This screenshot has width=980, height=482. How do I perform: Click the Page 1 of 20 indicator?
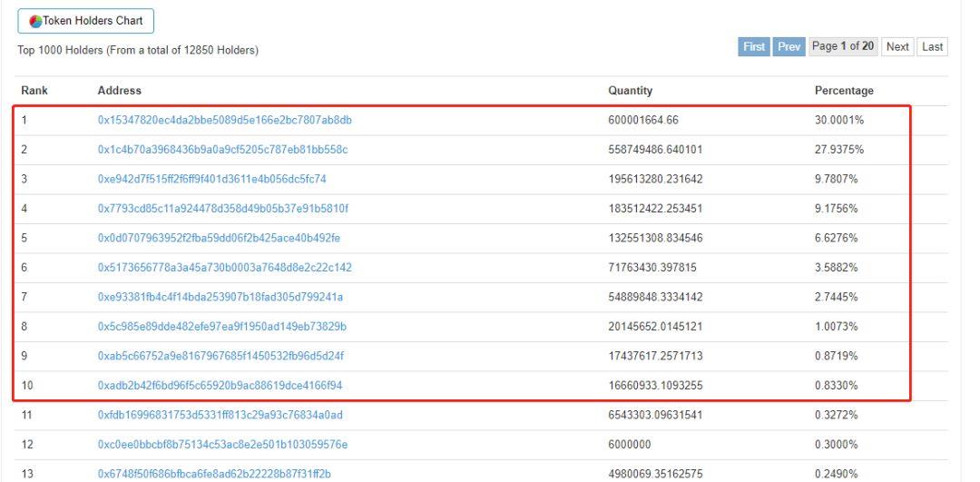point(844,46)
